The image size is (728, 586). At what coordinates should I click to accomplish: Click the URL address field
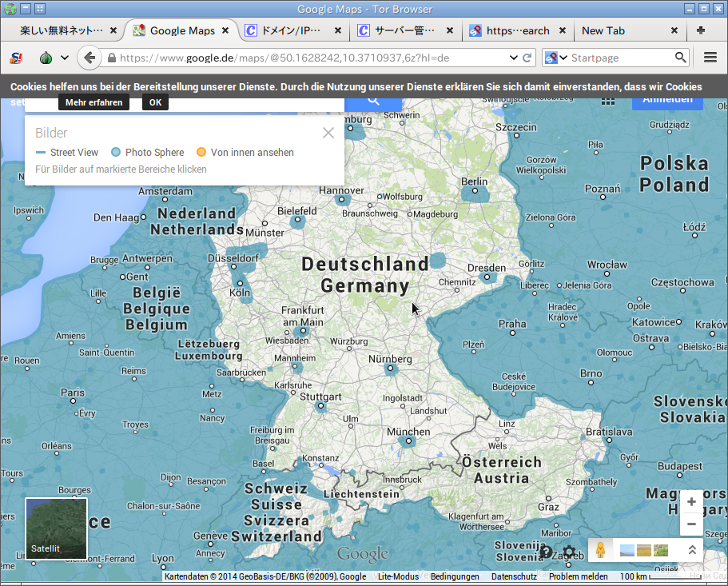(x=306, y=58)
